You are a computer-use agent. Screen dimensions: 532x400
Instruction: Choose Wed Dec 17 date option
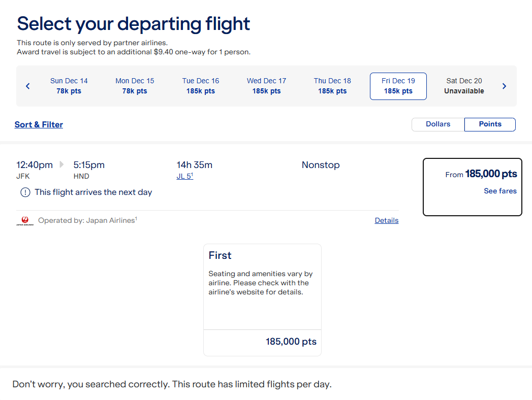point(266,86)
